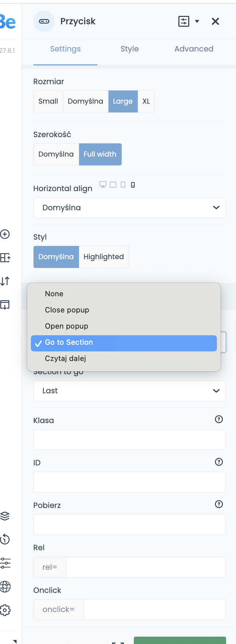Click the reorder arrows icon in sidebar
236x644 pixels.
click(5, 281)
